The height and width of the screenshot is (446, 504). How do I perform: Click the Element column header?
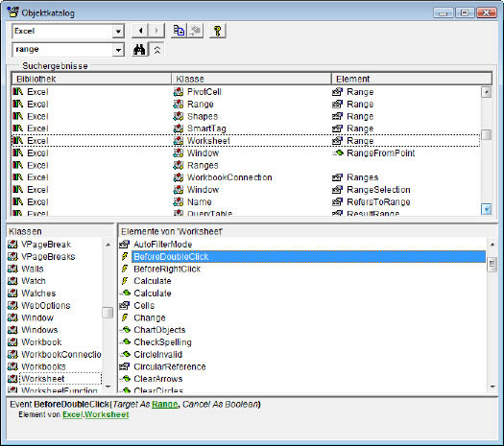coord(412,79)
